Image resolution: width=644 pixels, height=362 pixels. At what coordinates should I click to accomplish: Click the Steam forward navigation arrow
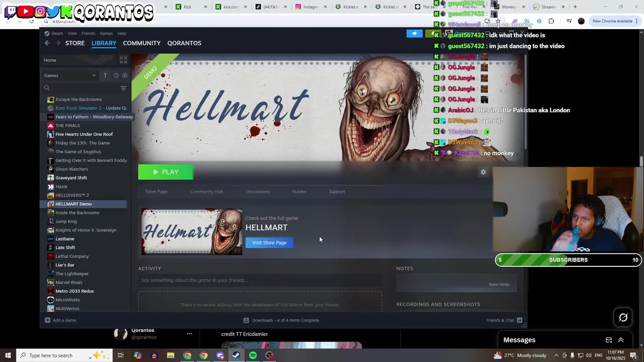pos(58,43)
